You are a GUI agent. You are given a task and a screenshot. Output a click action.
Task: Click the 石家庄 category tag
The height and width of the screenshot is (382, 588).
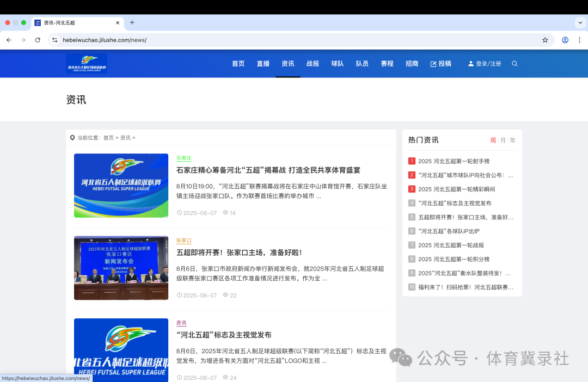click(184, 158)
